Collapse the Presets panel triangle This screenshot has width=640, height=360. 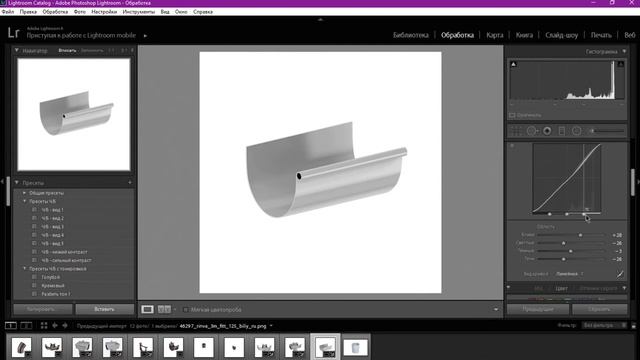pyautogui.click(x=17, y=182)
